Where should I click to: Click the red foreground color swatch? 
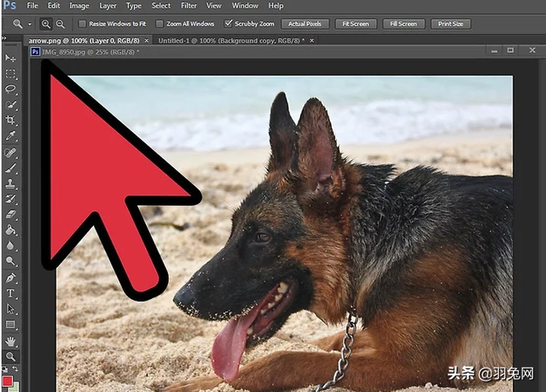(8, 381)
